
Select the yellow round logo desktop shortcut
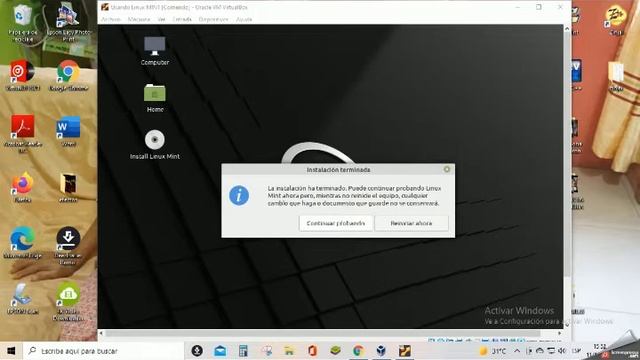(616, 20)
